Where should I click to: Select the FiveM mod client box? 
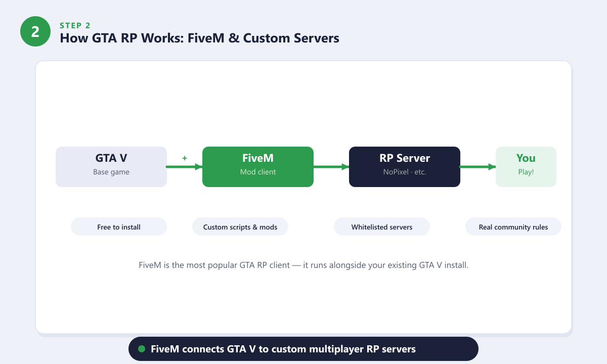click(x=258, y=167)
